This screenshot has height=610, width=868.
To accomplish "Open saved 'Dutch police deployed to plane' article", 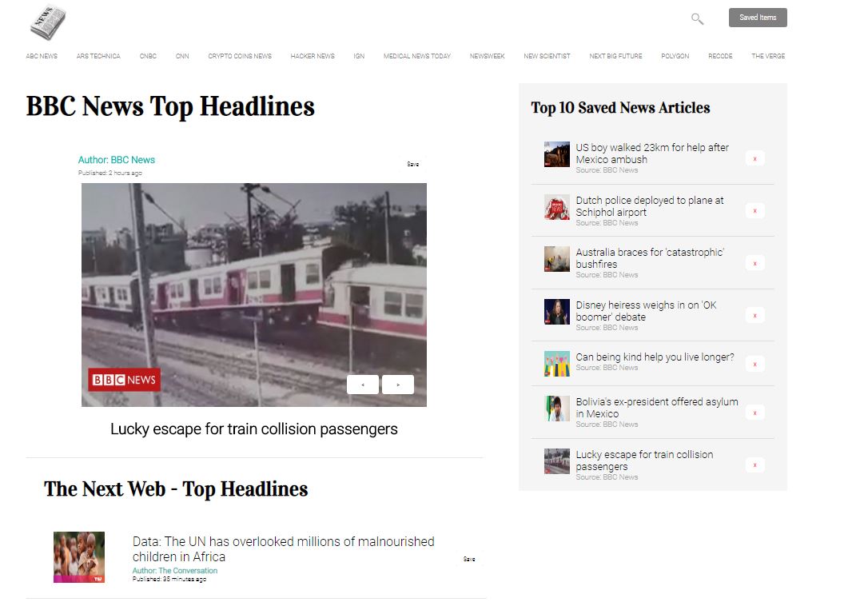I will [x=649, y=206].
